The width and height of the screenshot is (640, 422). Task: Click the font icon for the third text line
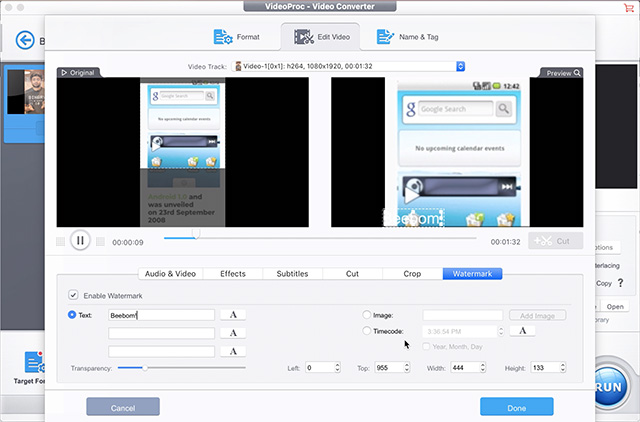(x=232, y=351)
